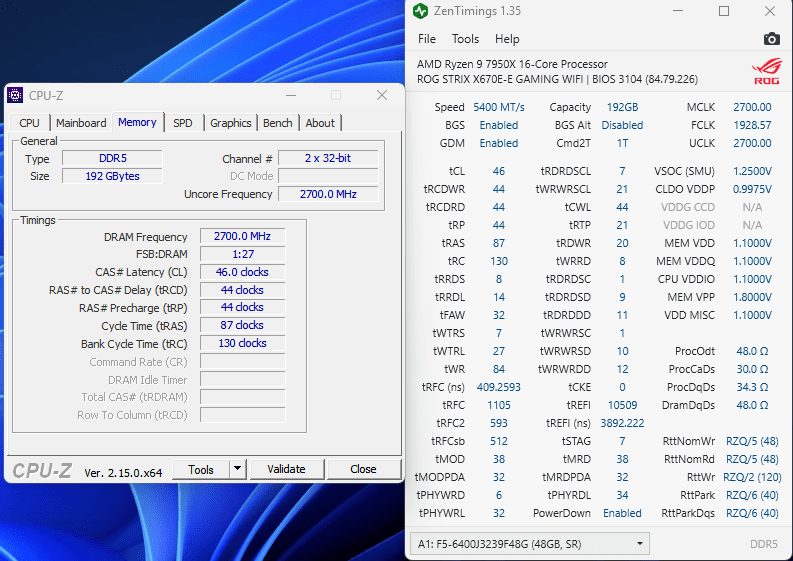Click the Type DDR5 field in CPU-Z
Image resolution: width=793 pixels, height=561 pixels.
pos(112,158)
